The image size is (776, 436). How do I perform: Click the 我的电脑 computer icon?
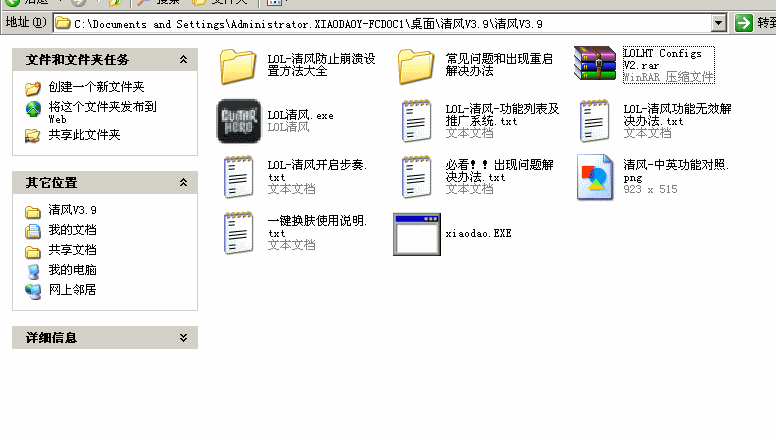point(33,271)
